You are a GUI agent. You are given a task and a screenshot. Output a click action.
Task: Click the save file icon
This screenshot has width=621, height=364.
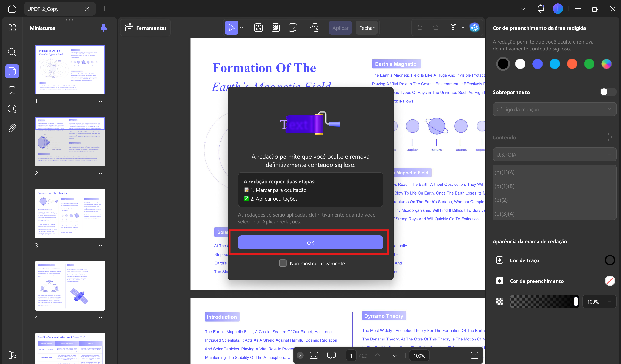click(453, 28)
